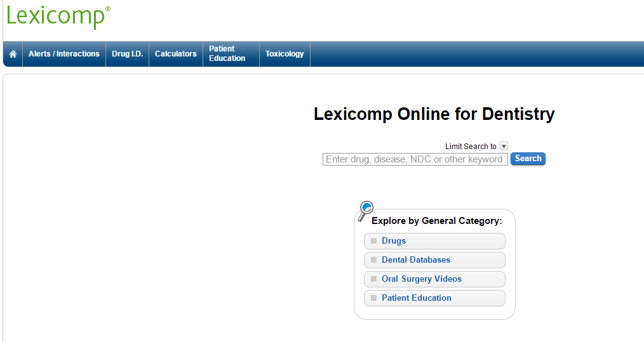This screenshot has width=644, height=342.
Task: Open the Oral Surgery Videos link
Action: click(x=422, y=279)
